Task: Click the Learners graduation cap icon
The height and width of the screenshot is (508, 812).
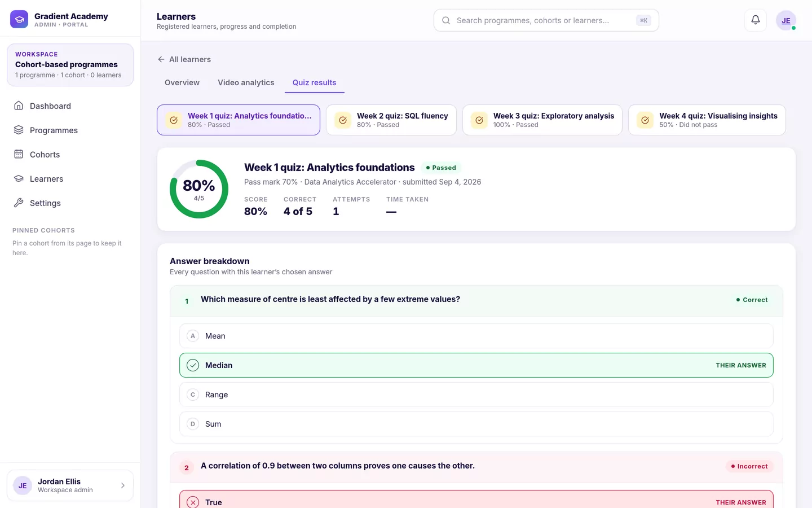Action: click(19, 178)
